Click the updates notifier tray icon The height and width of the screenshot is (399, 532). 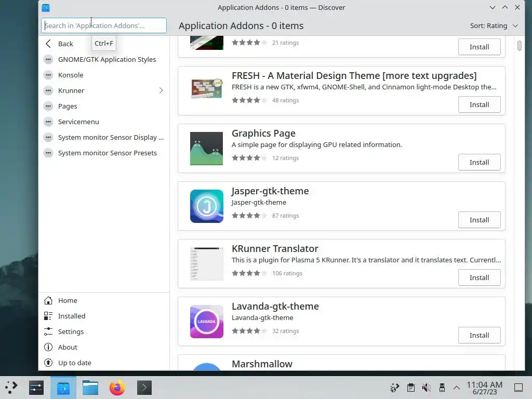tap(395, 388)
